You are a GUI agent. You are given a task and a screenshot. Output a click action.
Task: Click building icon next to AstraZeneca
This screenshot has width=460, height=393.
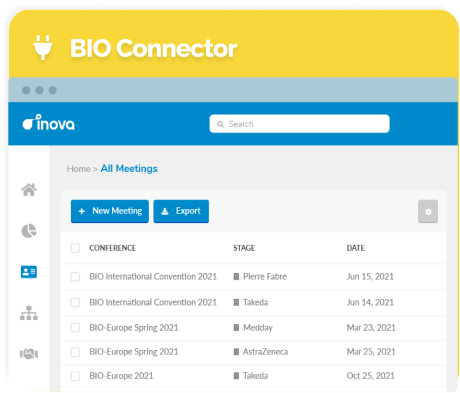pyautogui.click(x=236, y=352)
